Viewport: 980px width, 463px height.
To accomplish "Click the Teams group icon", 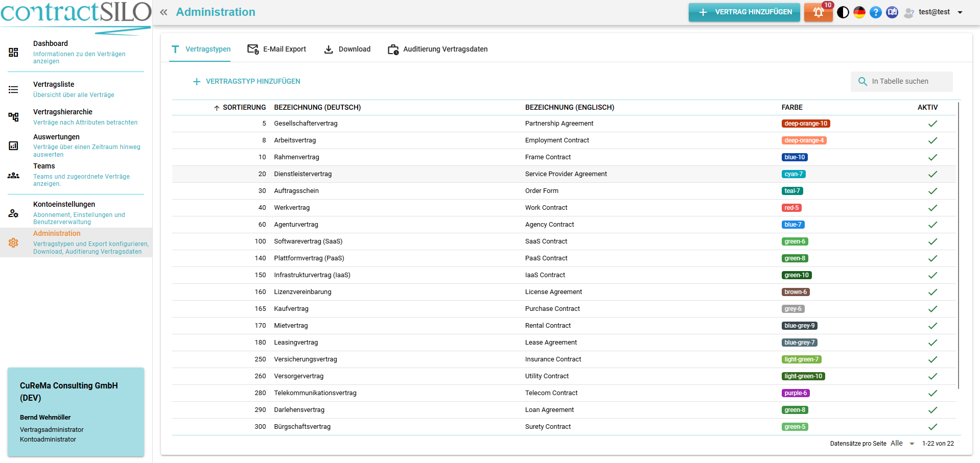I will (x=13, y=175).
